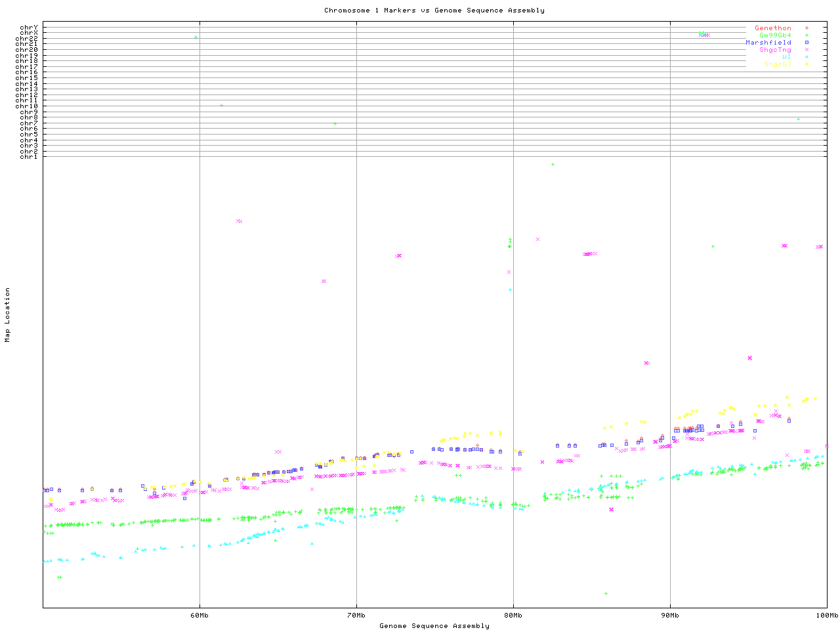Select the ShgcTng legend label
The width and height of the screenshot is (840, 630).
click(774, 50)
